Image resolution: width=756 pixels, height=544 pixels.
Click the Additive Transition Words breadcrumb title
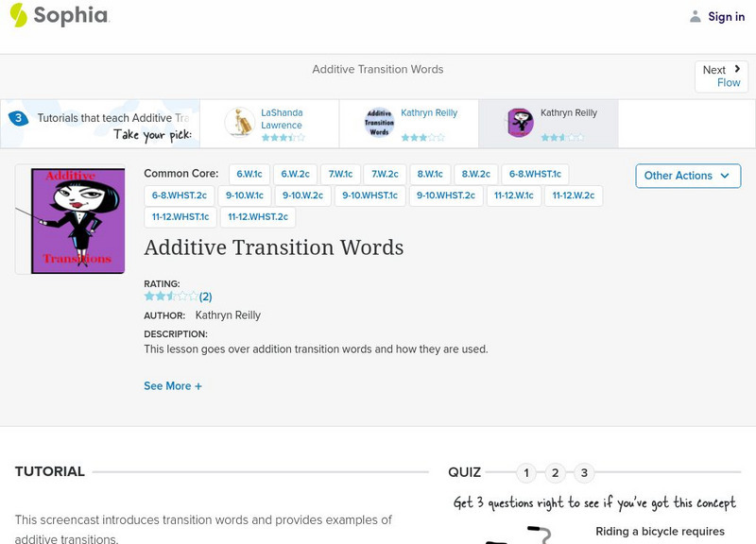tap(377, 69)
